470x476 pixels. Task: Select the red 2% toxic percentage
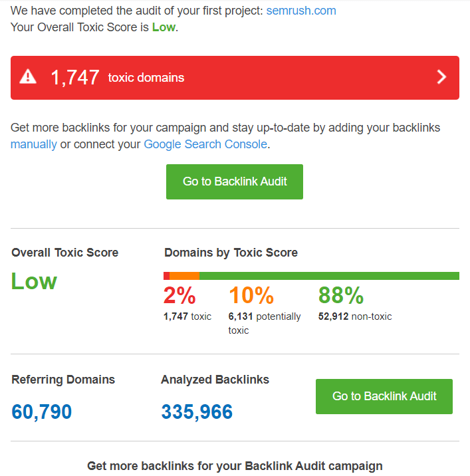point(179,295)
